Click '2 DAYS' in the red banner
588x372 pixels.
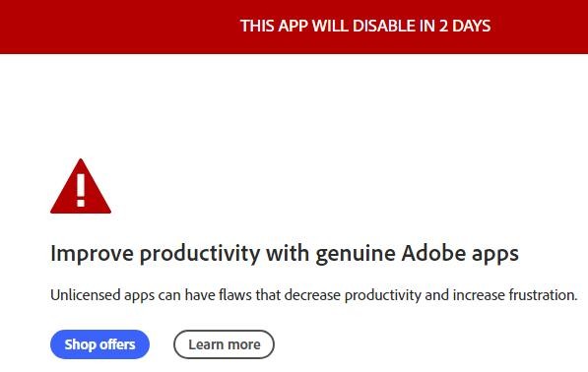point(465,26)
